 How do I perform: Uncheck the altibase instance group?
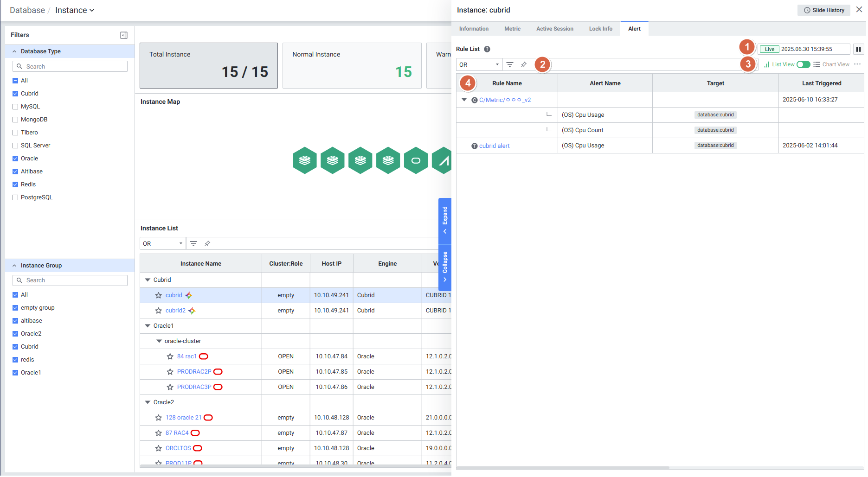coord(15,321)
